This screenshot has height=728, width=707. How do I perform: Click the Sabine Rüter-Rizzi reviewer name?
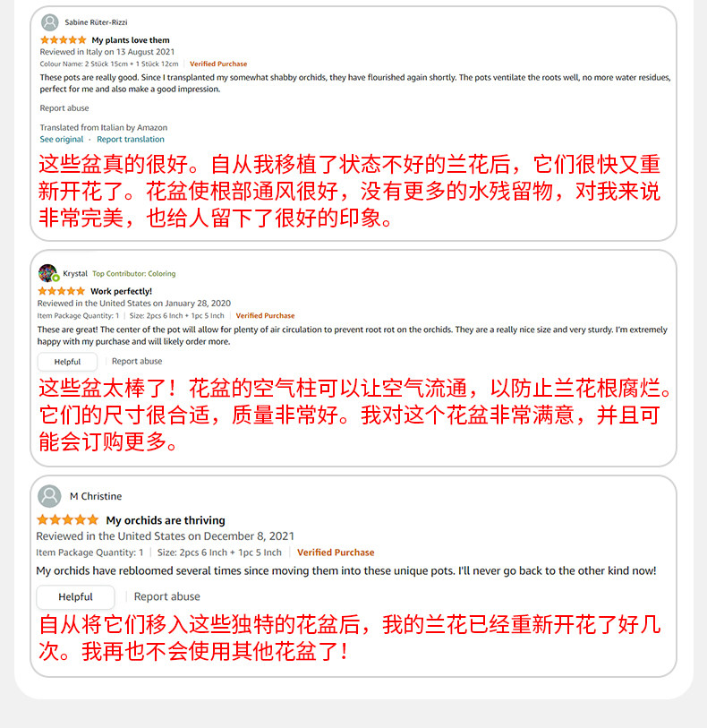coord(96,22)
